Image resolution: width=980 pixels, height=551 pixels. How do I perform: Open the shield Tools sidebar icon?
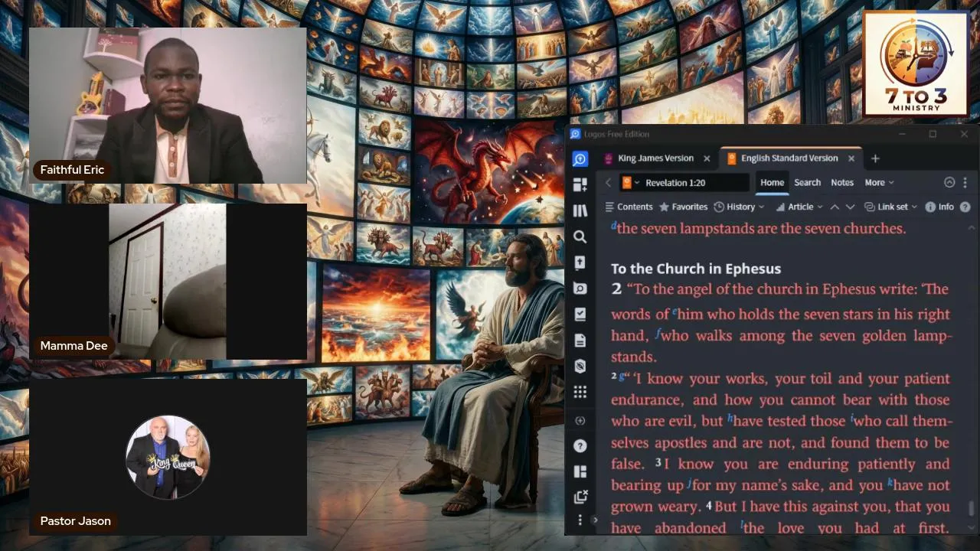tap(580, 366)
